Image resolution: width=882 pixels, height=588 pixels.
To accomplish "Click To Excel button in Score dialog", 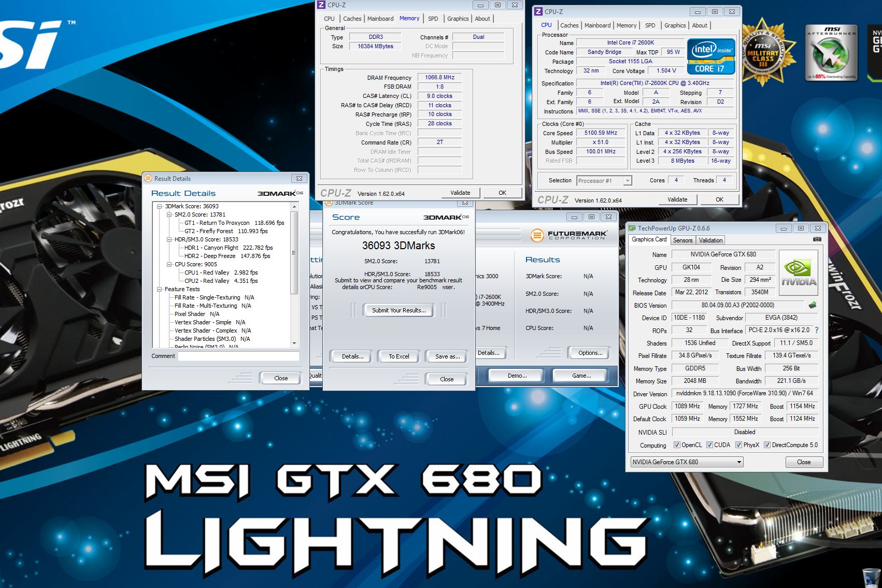I will click(399, 356).
